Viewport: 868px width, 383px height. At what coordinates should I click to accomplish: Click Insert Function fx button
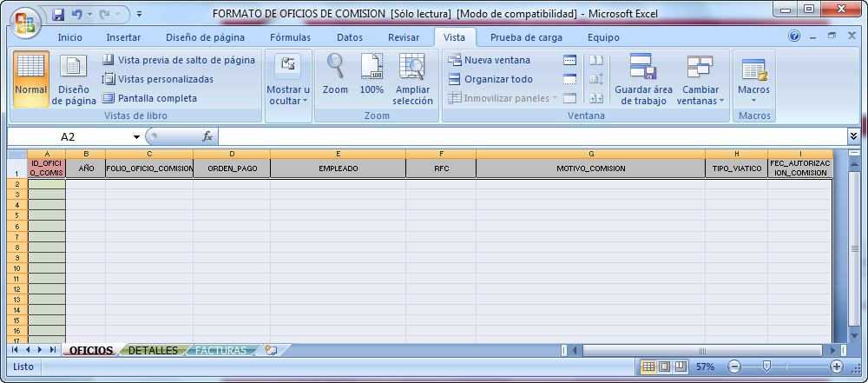[x=207, y=136]
